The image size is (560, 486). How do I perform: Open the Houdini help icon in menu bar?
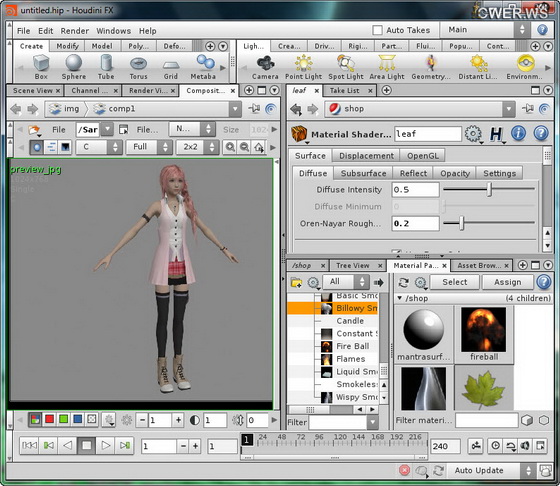tap(542, 30)
